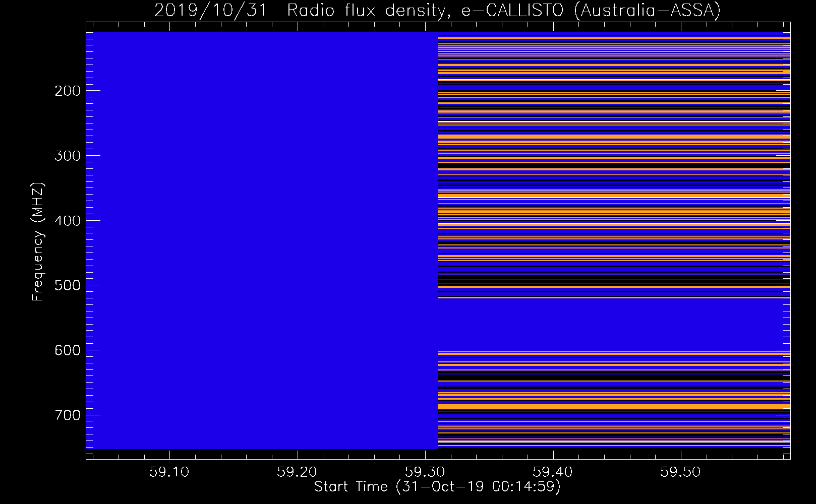Click the 200 frequency tick label
The height and width of the screenshot is (504, 816).
67,91
